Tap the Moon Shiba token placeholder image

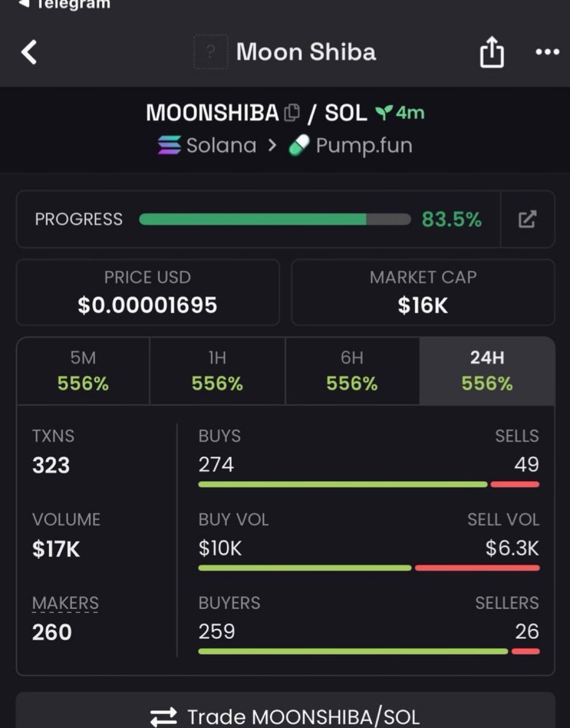(x=210, y=52)
